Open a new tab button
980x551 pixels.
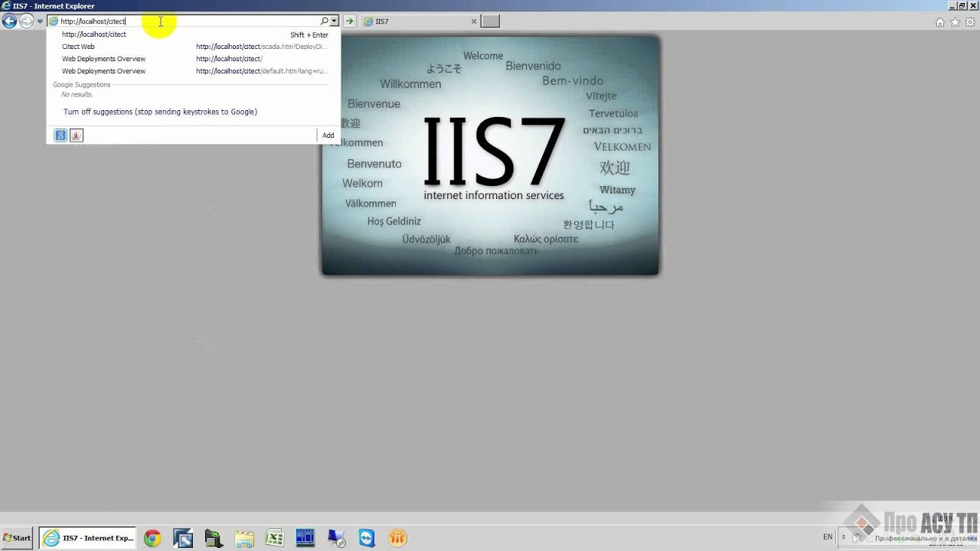pyautogui.click(x=490, y=21)
